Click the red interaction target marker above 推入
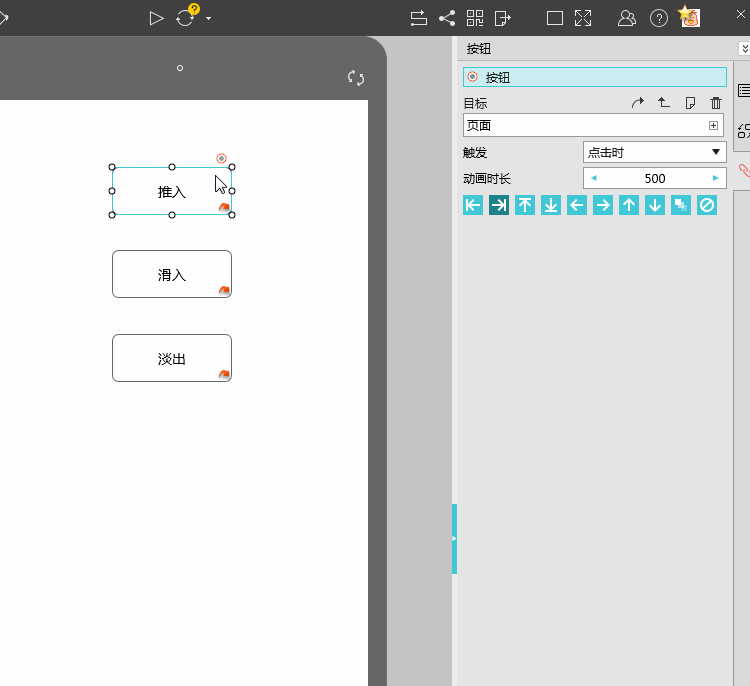Screen dimensions: 750x686 [x=221, y=158]
